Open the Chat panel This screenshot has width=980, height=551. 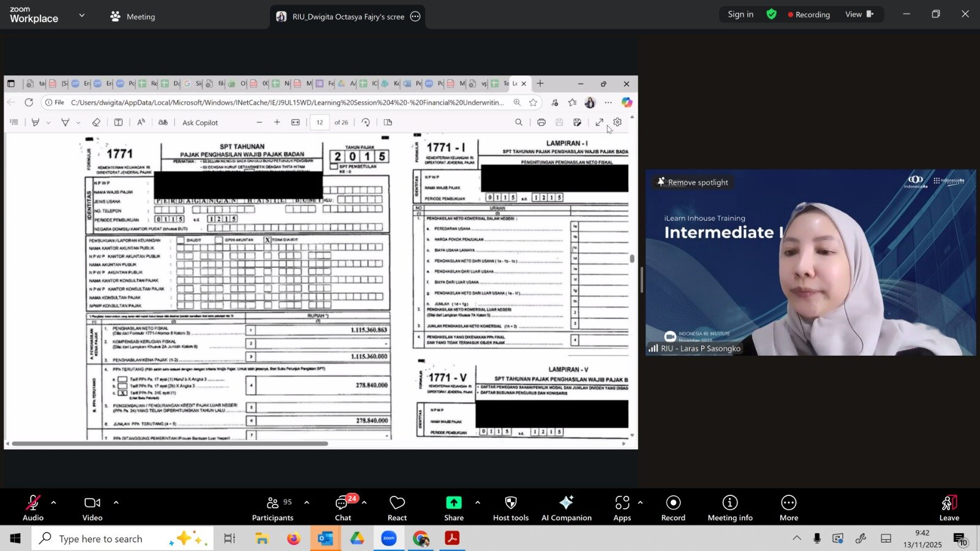pos(342,508)
